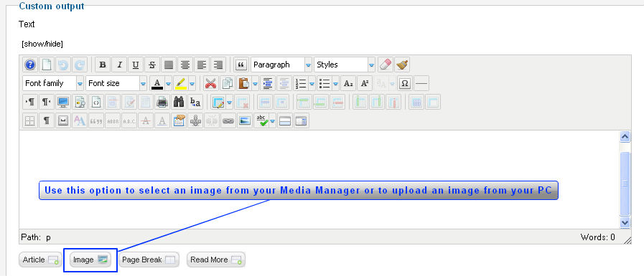
Task: Click the show/hide editor link
Action: coord(42,44)
